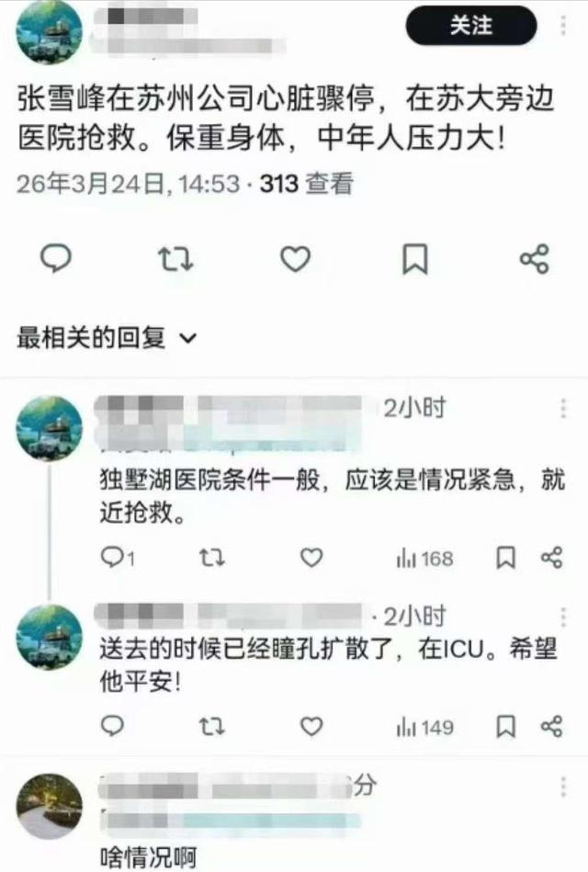588x872 pixels.
Task: Repost the main post
Action: [x=175, y=259]
